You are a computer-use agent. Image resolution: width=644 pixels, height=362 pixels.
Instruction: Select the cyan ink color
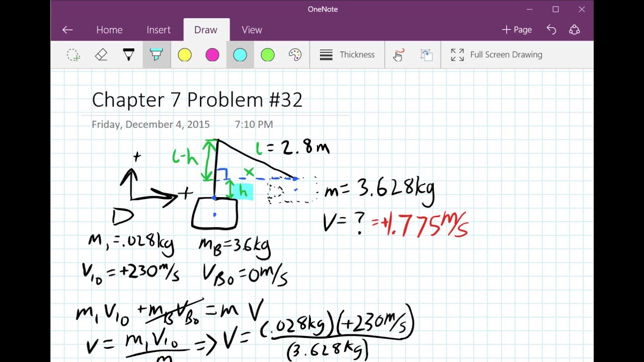click(x=240, y=55)
